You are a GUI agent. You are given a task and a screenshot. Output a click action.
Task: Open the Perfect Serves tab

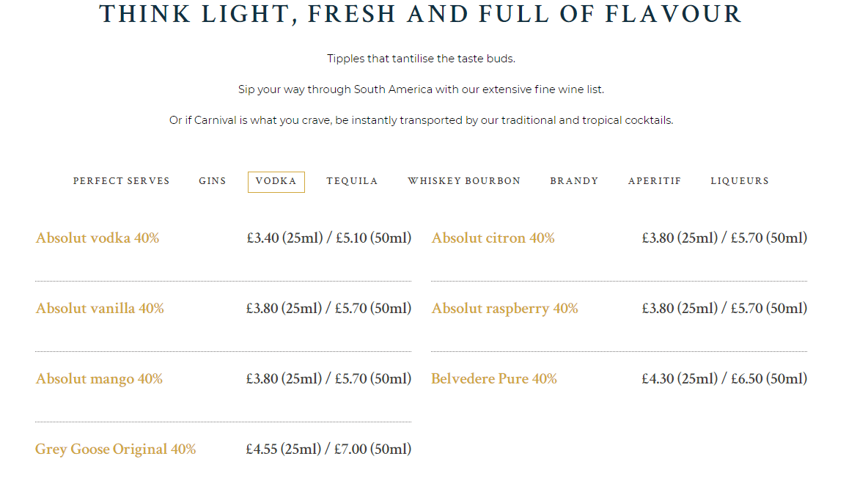pos(121,182)
